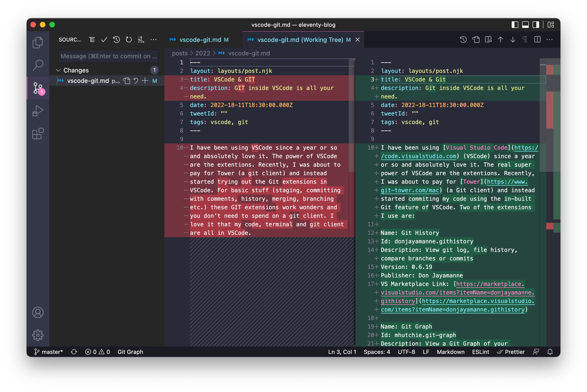Open branch picker by clicking master*

pyautogui.click(x=52, y=352)
